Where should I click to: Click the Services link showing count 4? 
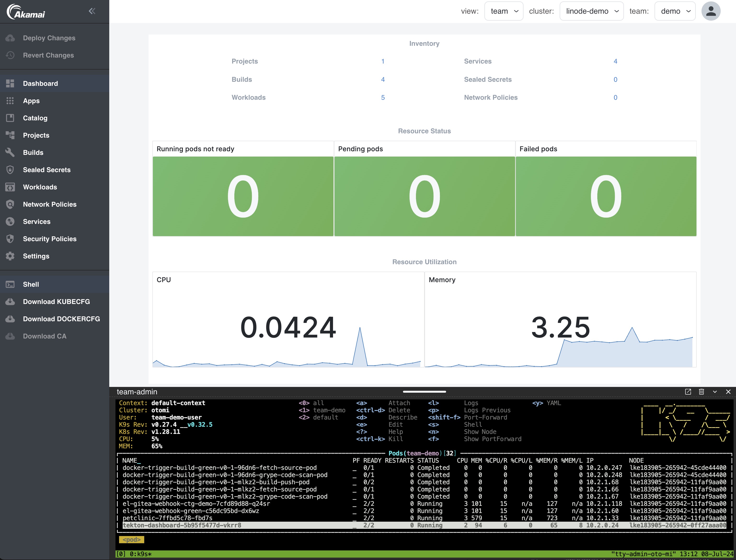[x=615, y=61]
